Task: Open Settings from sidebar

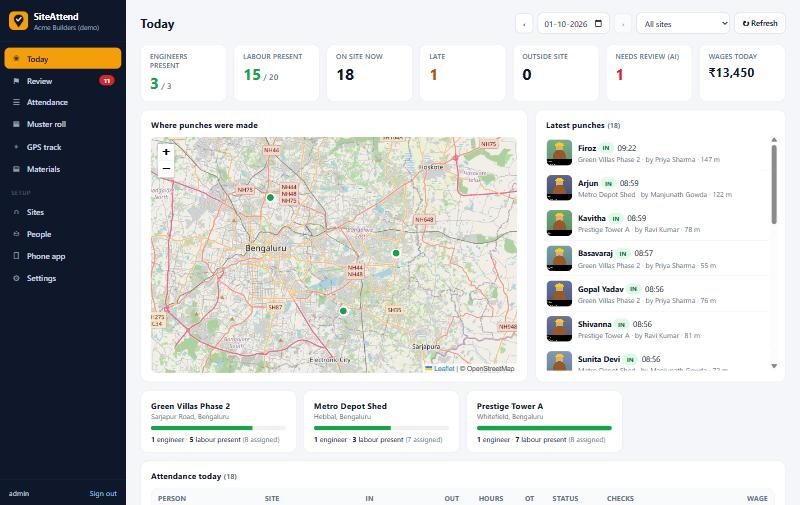Action: [63, 278]
